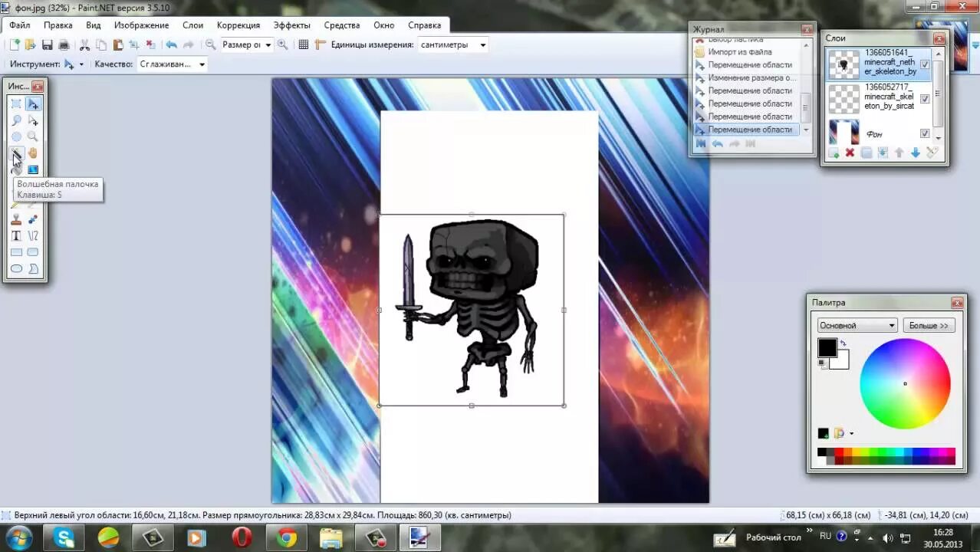The height and width of the screenshot is (552, 980).
Task: Pick a hue on the color wheel
Action: 905,383
